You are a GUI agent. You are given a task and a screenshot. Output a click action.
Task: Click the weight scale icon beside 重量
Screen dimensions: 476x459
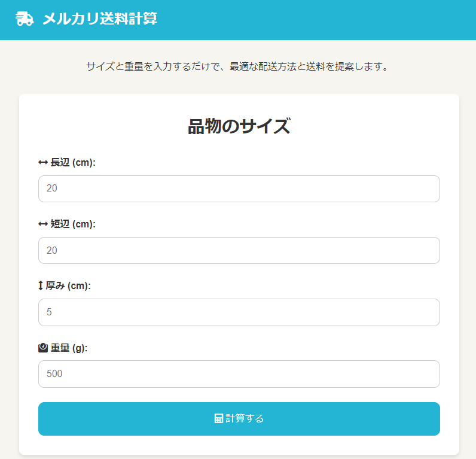click(43, 347)
